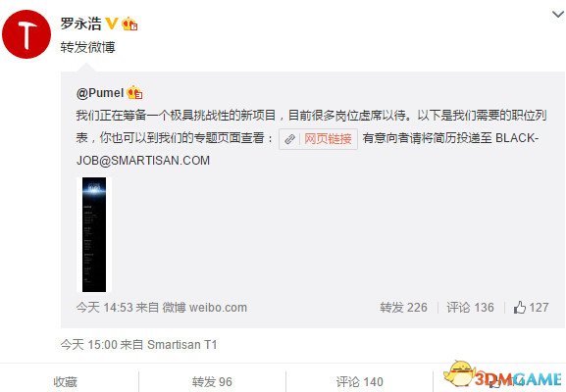This screenshot has height=392, width=566.
Task: Open the red T profile avatar
Action: (x=26, y=34)
